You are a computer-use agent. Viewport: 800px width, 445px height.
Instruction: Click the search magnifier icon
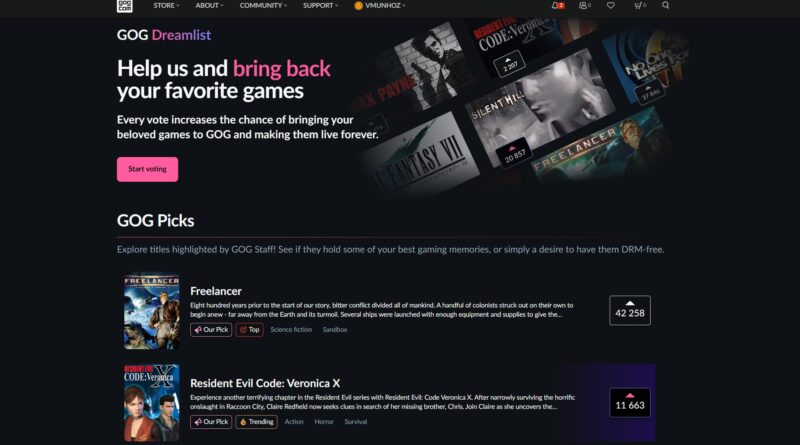click(x=665, y=5)
